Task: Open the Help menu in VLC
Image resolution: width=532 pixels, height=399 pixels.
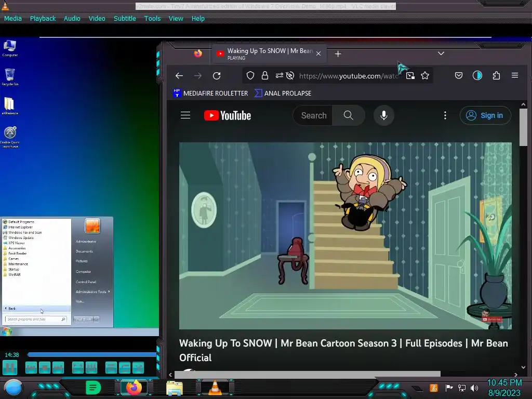Action: click(198, 19)
